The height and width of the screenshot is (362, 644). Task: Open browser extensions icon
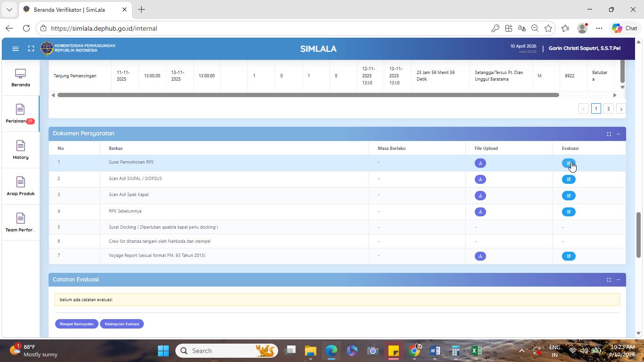[508, 28]
